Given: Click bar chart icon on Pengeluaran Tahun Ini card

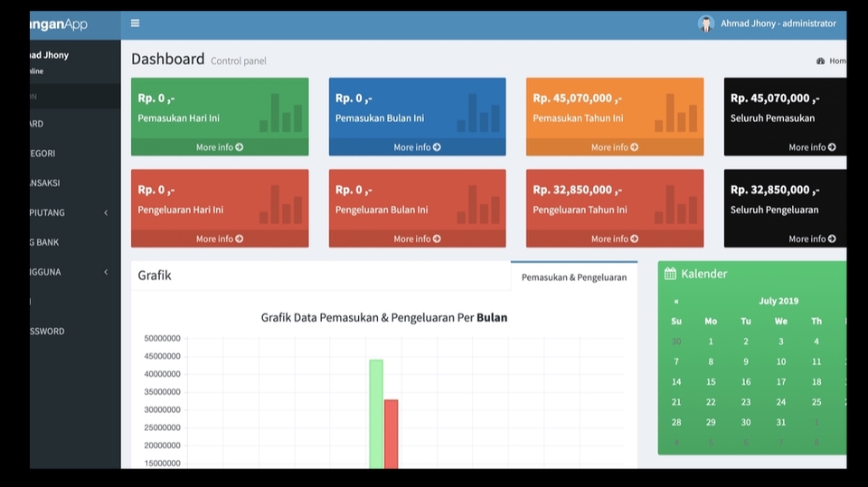Looking at the screenshot, I should point(676,204).
